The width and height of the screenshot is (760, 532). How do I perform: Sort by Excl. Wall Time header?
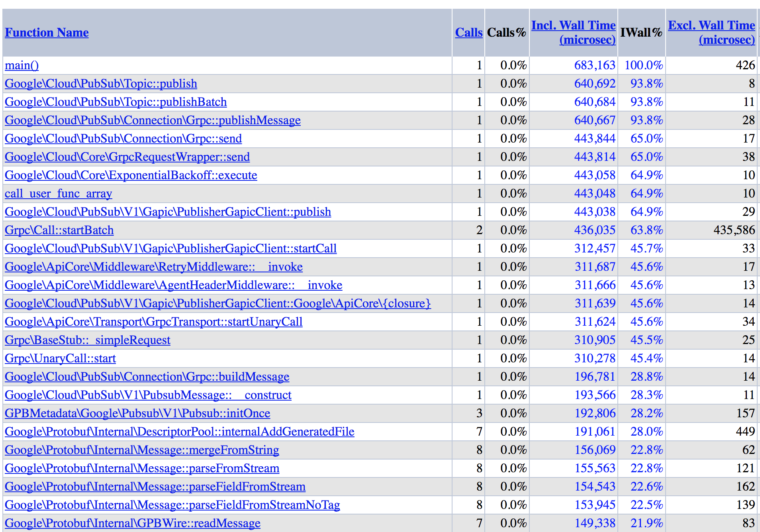tap(711, 33)
